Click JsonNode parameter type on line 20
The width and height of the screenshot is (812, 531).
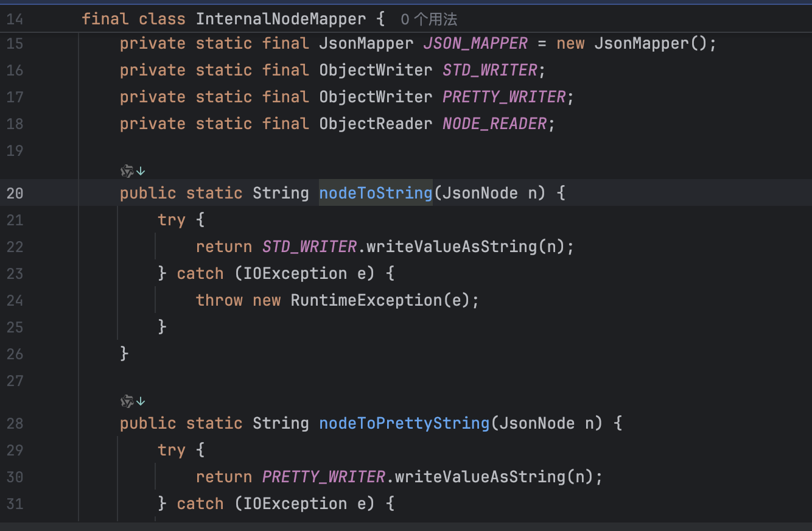(480, 193)
